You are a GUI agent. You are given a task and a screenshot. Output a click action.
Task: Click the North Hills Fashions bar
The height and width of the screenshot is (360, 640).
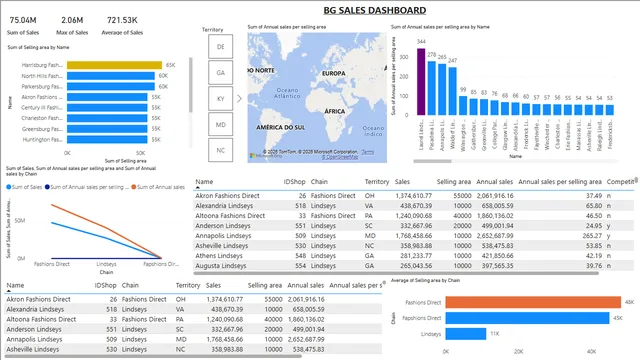(x=111, y=76)
